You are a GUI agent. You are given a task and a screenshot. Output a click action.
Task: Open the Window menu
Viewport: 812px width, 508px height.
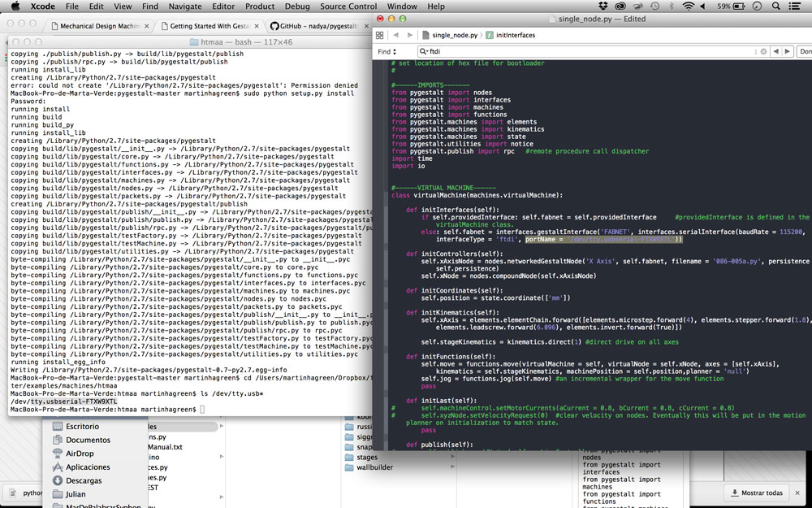pyautogui.click(x=402, y=7)
